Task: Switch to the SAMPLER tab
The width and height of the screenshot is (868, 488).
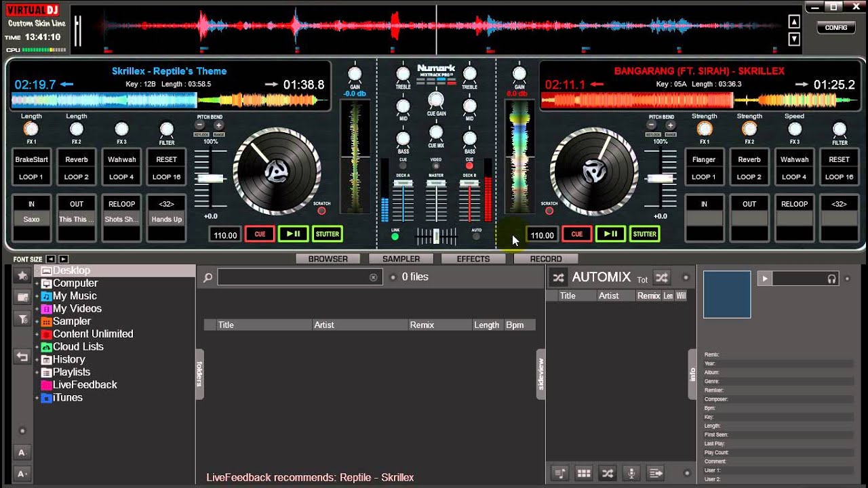Action: [401, 259]
